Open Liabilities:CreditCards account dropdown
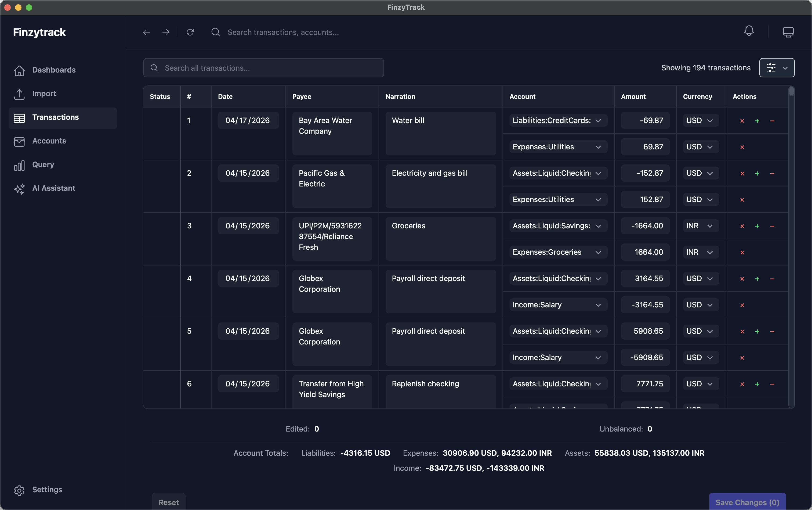Viewport: 812px width, 510px height. coord(558,120)
